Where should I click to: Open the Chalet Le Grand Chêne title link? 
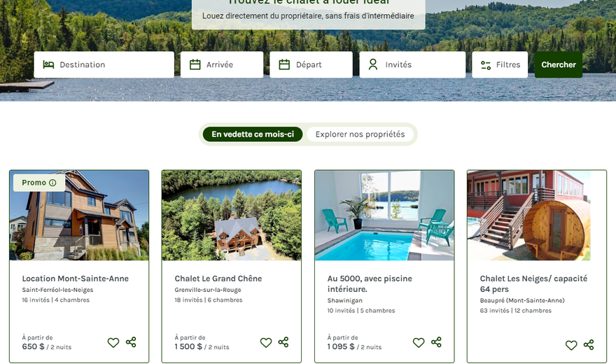click(218, 279)
